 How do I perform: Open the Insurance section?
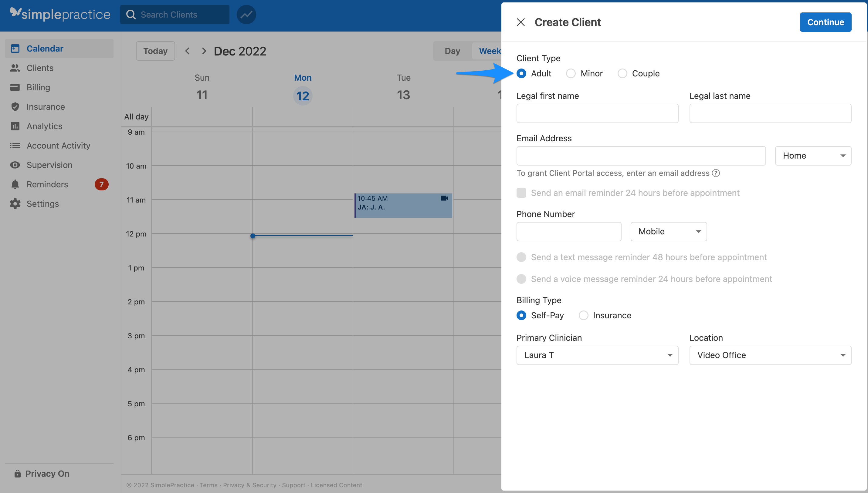46,107
